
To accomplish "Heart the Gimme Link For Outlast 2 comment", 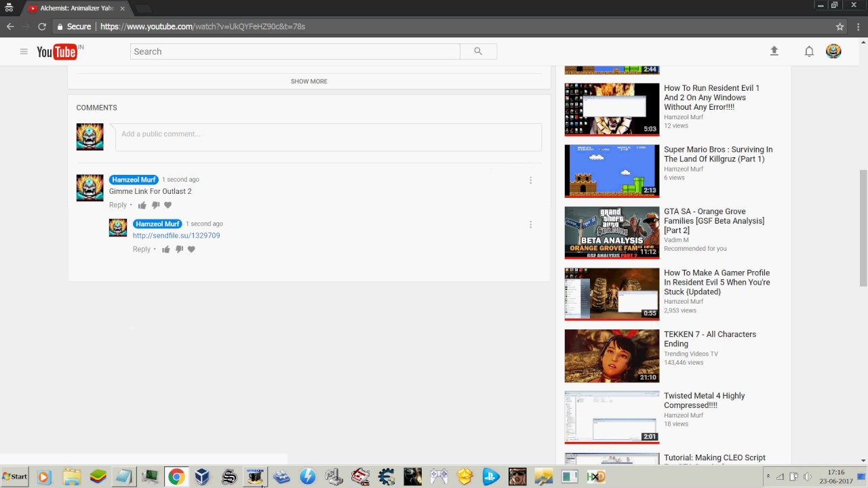I will point(167,205).
